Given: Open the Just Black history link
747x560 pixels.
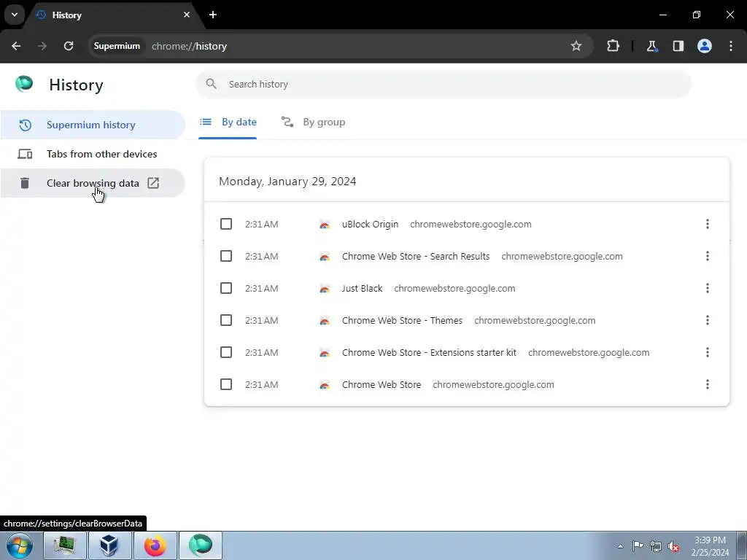Looking at the screenshot, I should pyautogui.click(x=362, y=288).
